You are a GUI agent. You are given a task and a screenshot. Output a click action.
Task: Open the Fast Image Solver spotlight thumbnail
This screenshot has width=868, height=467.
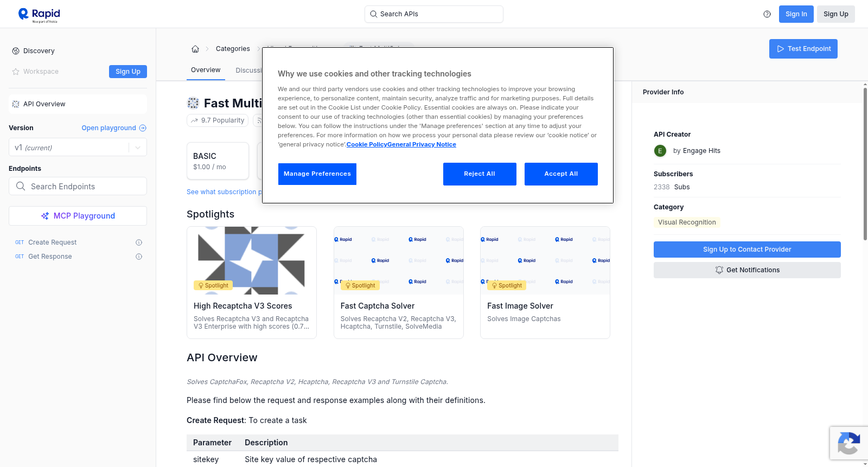tap(545, 260)
